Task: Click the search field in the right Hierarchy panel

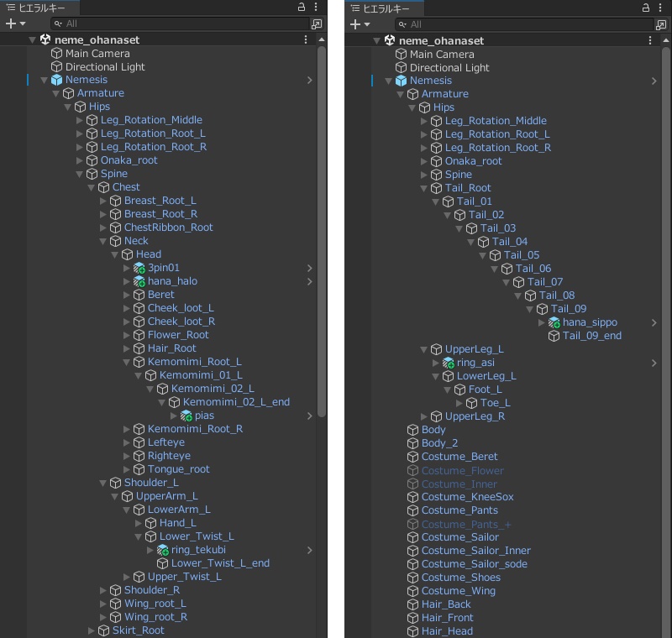Action: pyautogui.click(x=521, y=24)
